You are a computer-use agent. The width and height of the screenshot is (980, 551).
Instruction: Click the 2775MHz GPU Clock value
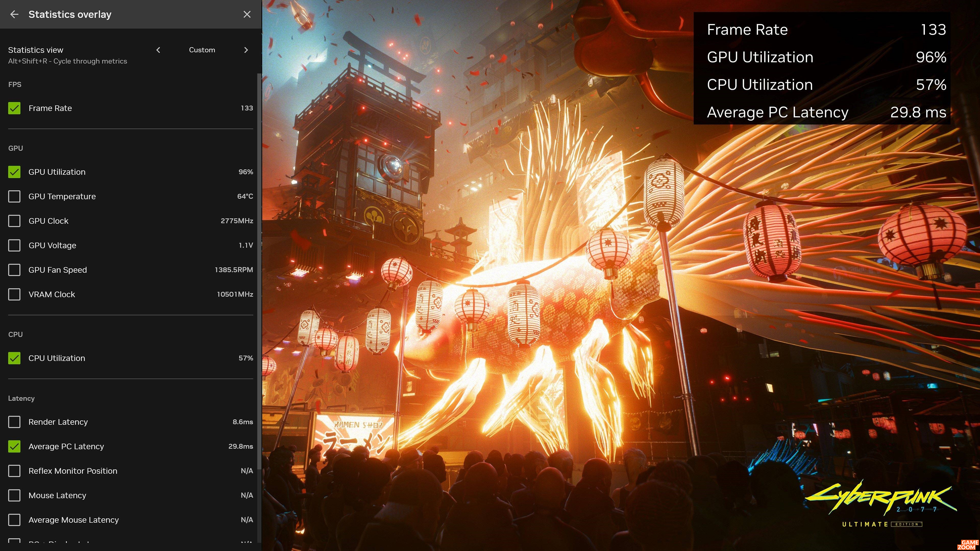[x=237, y=221]
